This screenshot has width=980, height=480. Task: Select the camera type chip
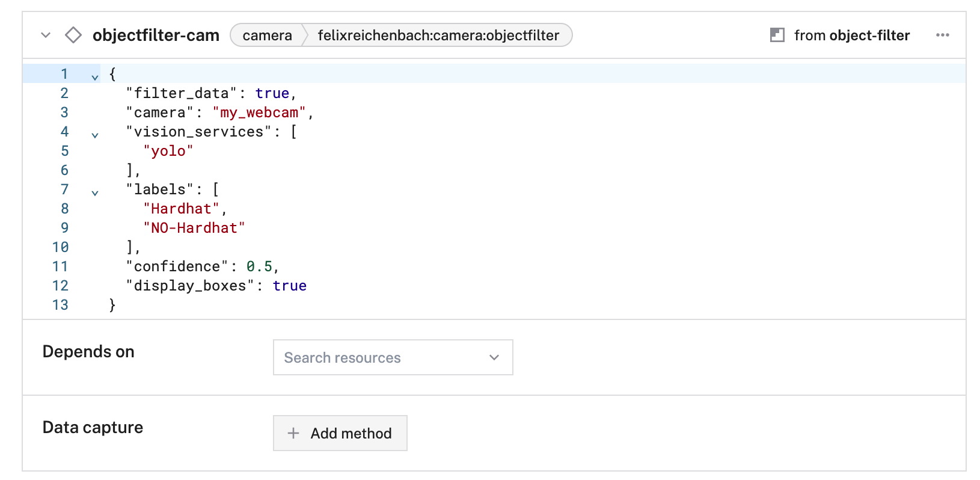coord(267,35)
